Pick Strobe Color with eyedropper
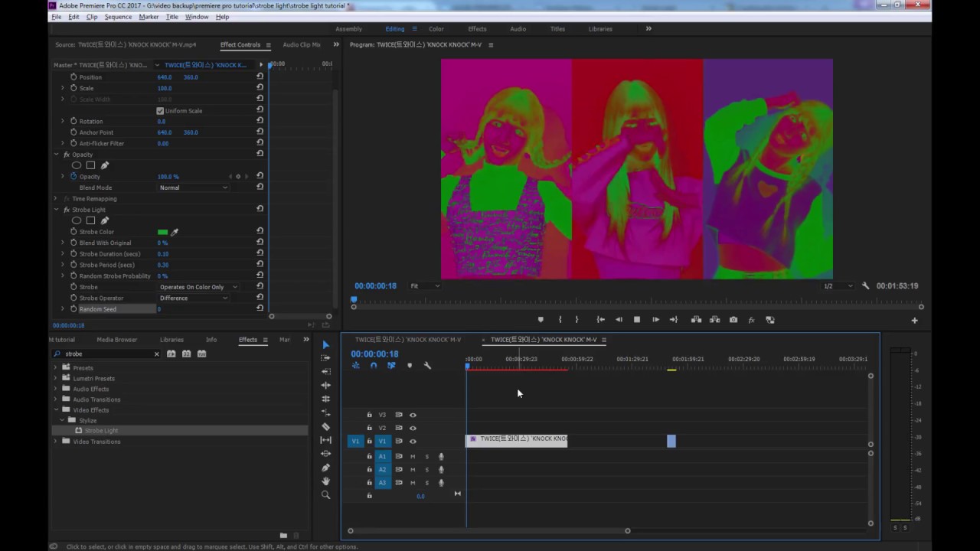 [x=175, y=232]
